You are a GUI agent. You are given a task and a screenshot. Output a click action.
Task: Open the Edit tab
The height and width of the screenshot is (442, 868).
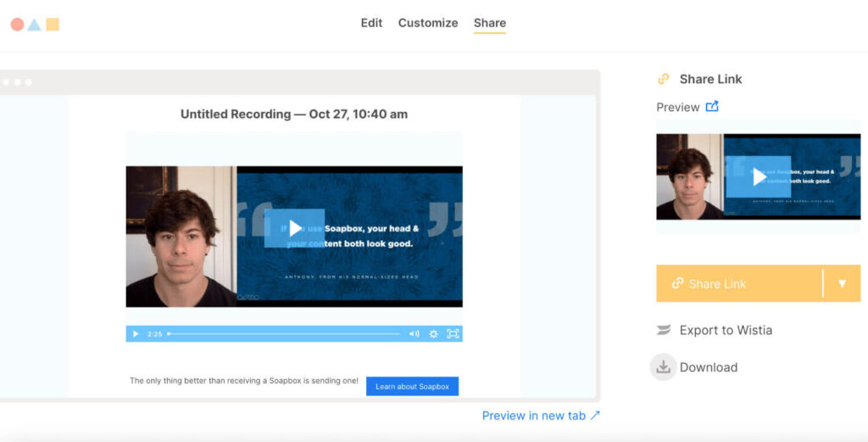[x=371, y=23]
